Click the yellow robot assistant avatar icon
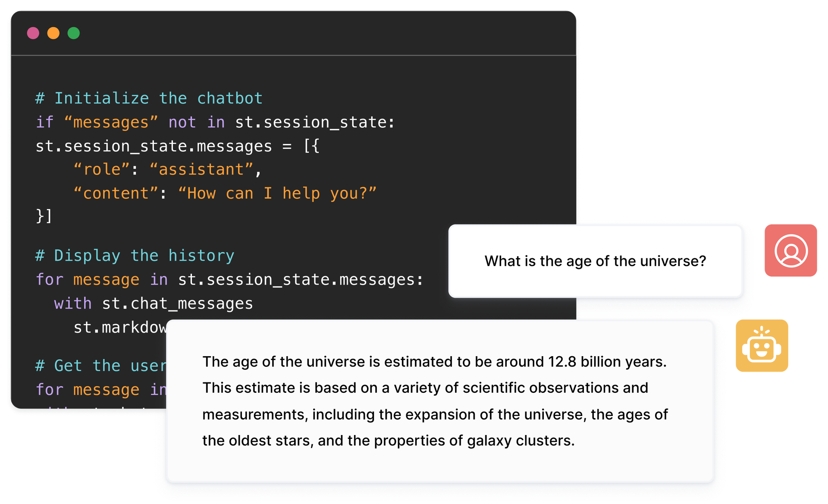The height and width of the screenshot is (504, 828). point(762,346)
